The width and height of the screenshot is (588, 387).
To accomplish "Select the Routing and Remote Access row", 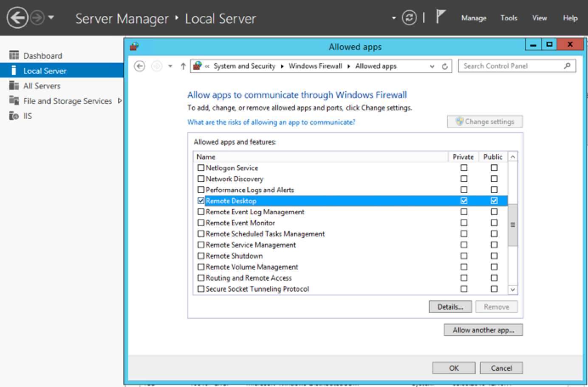I will [351, 278].
